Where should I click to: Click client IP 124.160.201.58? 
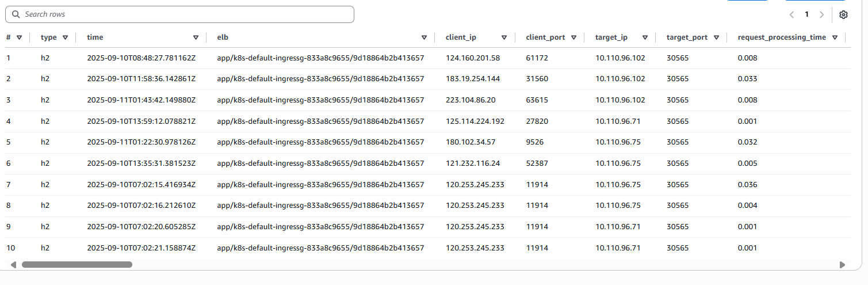(473, 58)
